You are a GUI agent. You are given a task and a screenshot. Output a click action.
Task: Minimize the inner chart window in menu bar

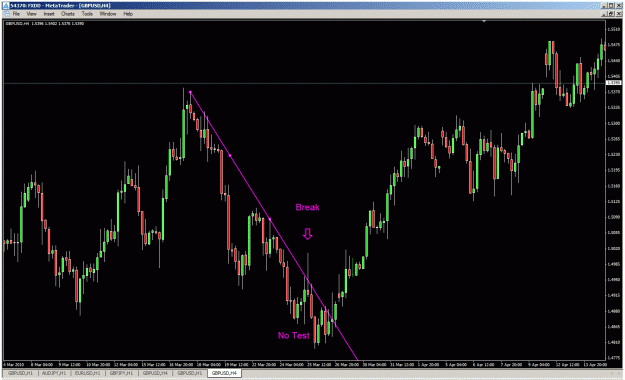coord(605,14)
